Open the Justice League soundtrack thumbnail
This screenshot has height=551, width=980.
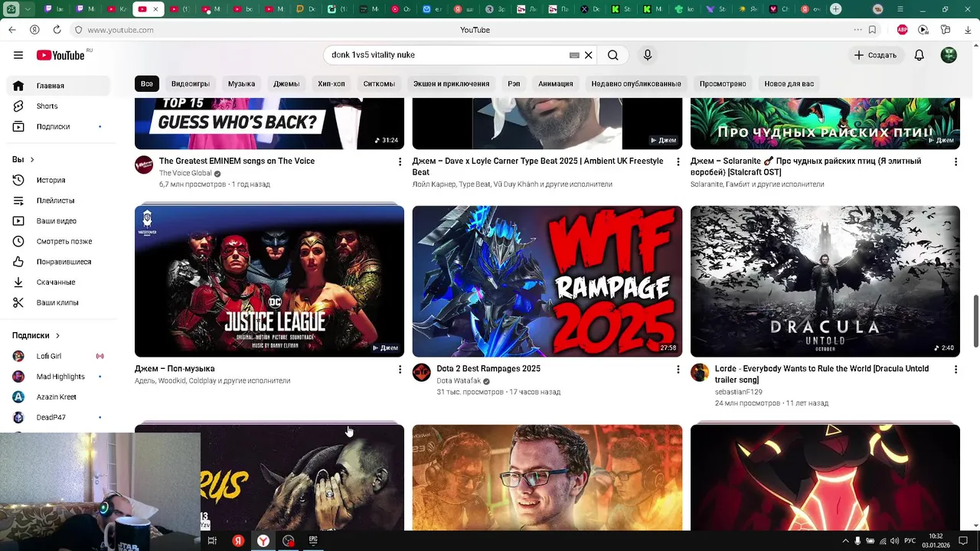269,282
